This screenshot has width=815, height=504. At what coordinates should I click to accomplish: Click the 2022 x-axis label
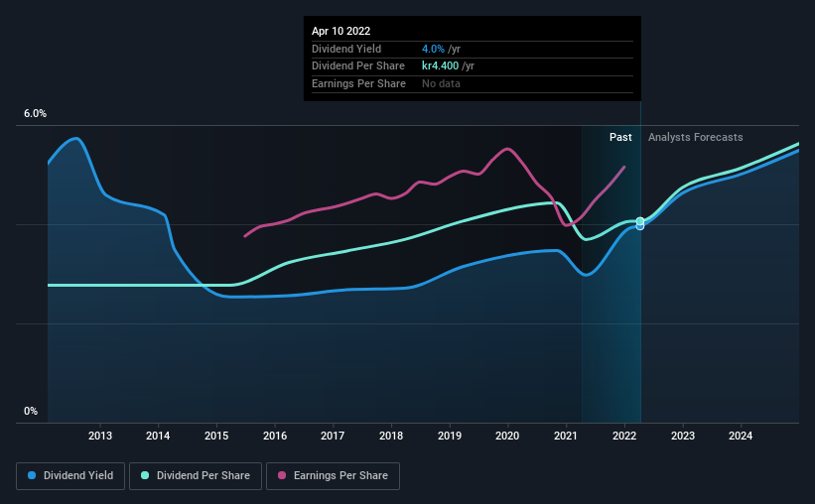624,436
